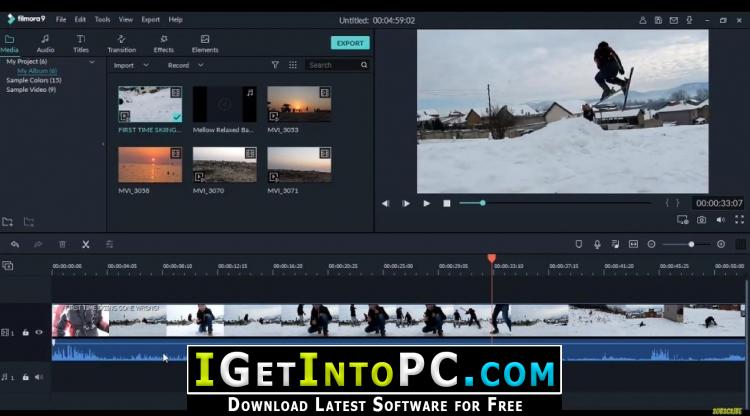Add a marker with shield icon
Viewport: 750px width, 416px height.
[x=578, y=244]
